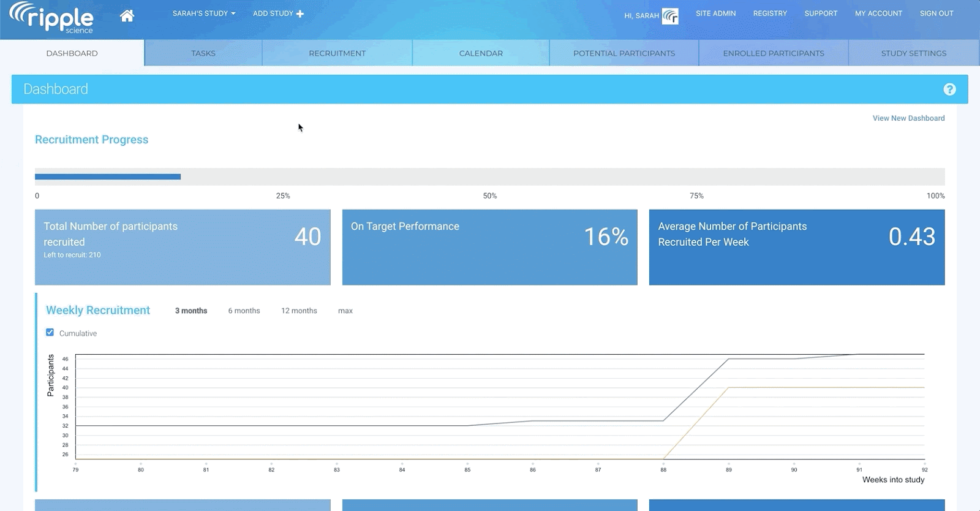The height and width of the screenshot is (511, 980).
Task: Open the Study Settings tab
Action: 913,53
